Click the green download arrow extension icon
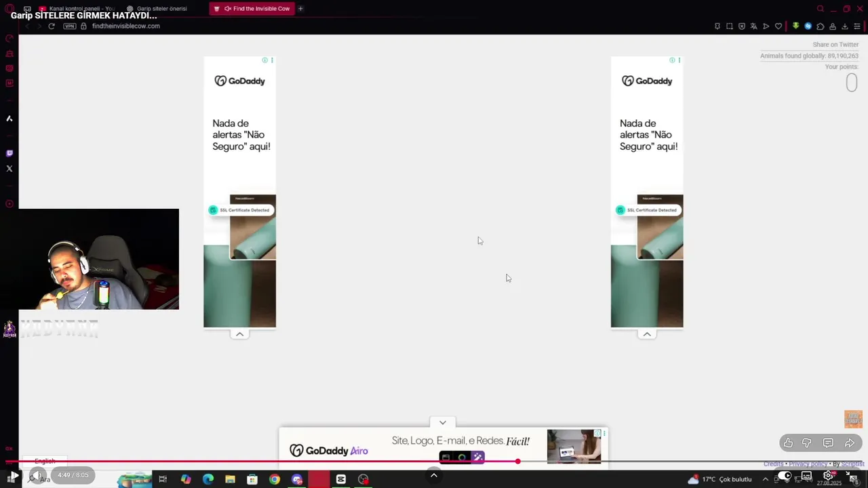Screen dimensions: 868x488 coord(795,26)
